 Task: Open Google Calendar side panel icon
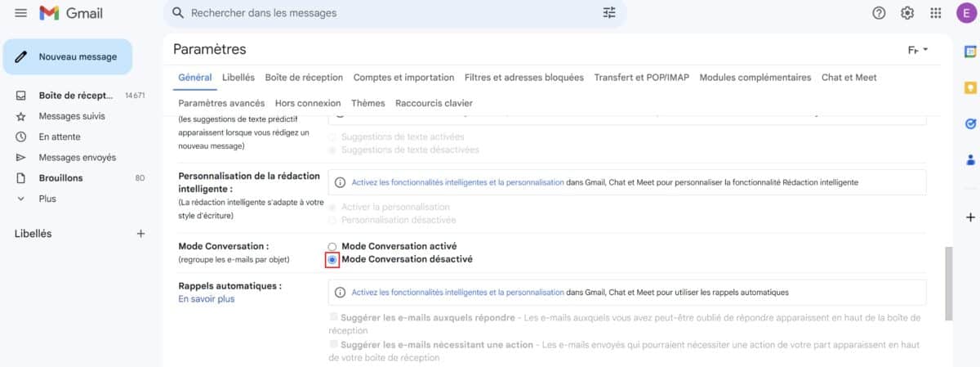970,51
